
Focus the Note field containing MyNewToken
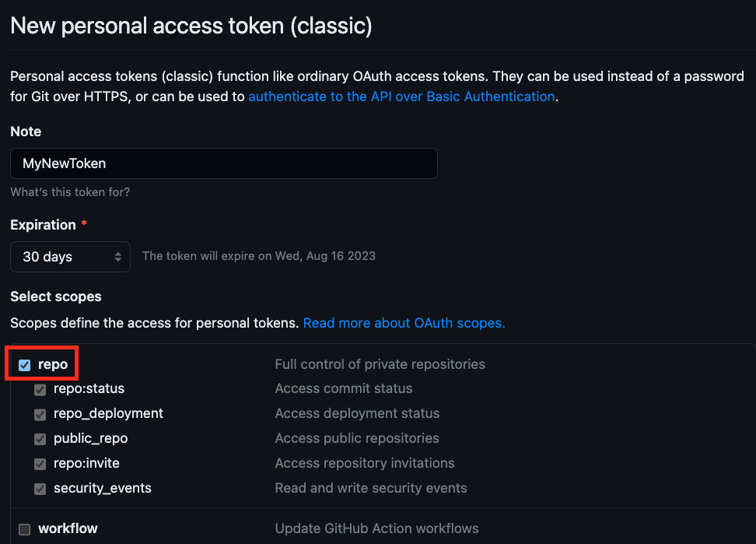point(224,163)
